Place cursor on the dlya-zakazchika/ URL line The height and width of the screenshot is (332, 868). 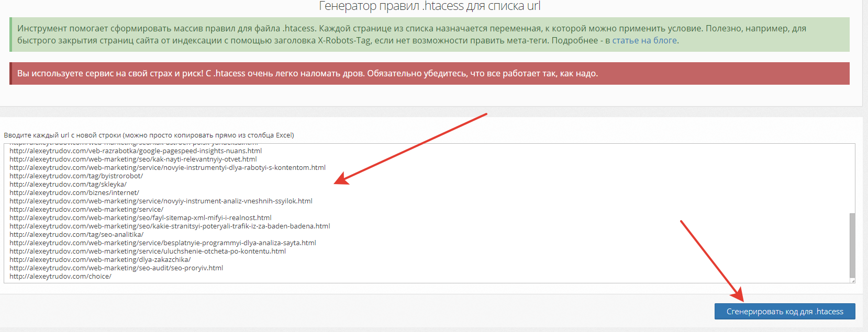100,260
